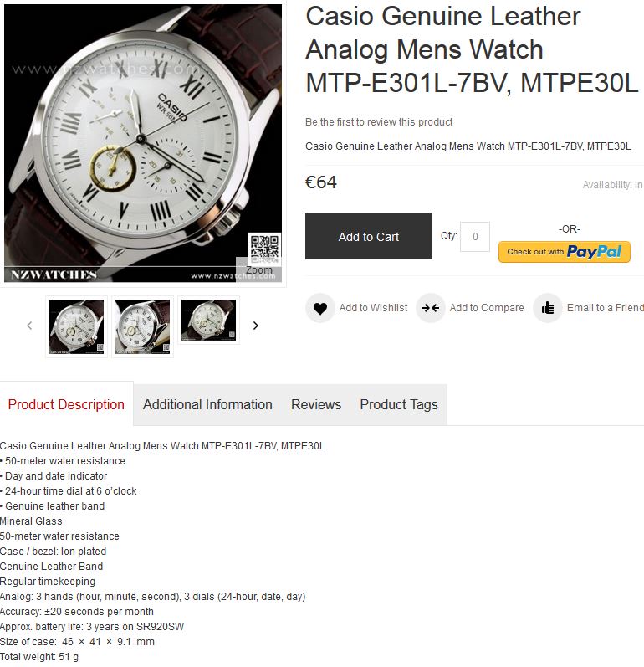
Task: Click the compare arrows icon
Action: [x=431, y=308]
